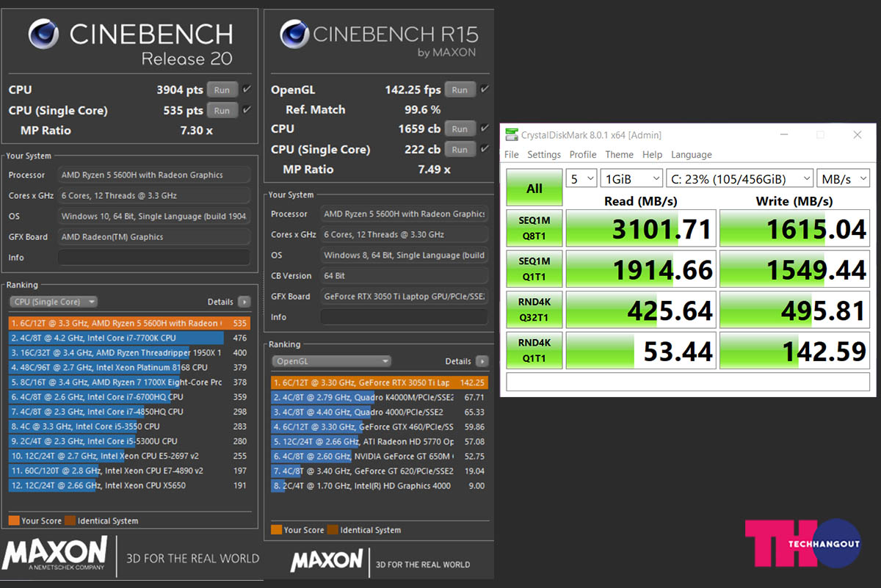881x588 pixels.
Task: Click the 1615.04 sequential write result
Action: coord(795,228)
